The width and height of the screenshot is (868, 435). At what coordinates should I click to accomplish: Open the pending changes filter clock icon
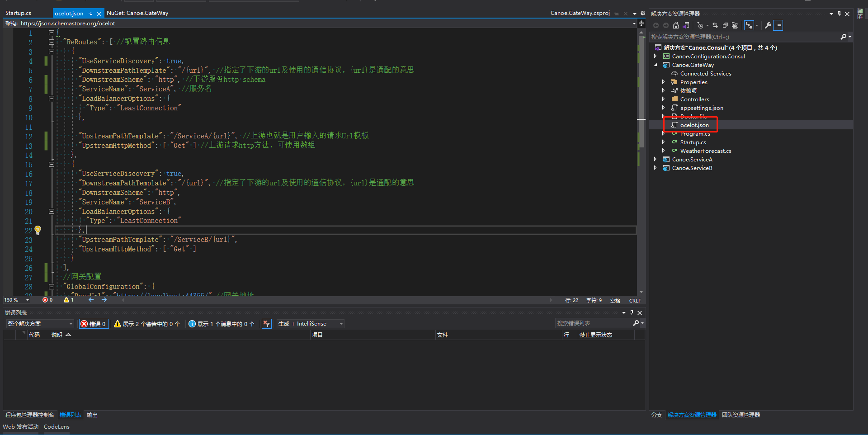tap(700, 25)
